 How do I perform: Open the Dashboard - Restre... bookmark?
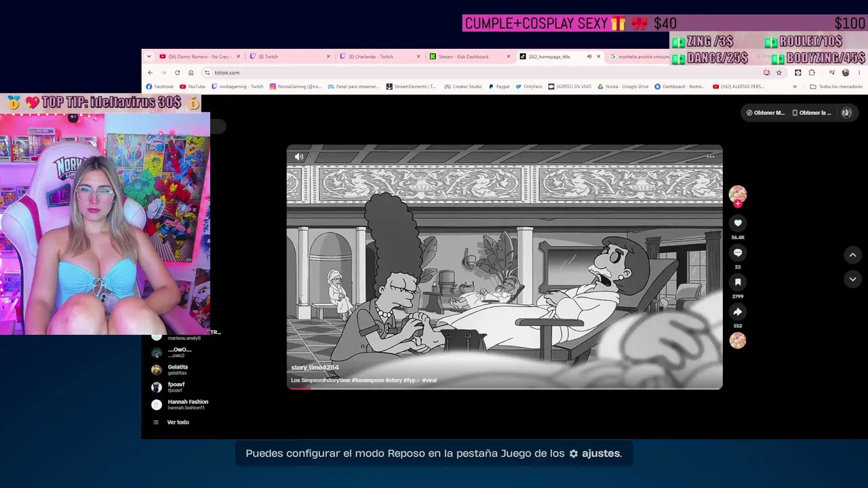tap(680, 87)
